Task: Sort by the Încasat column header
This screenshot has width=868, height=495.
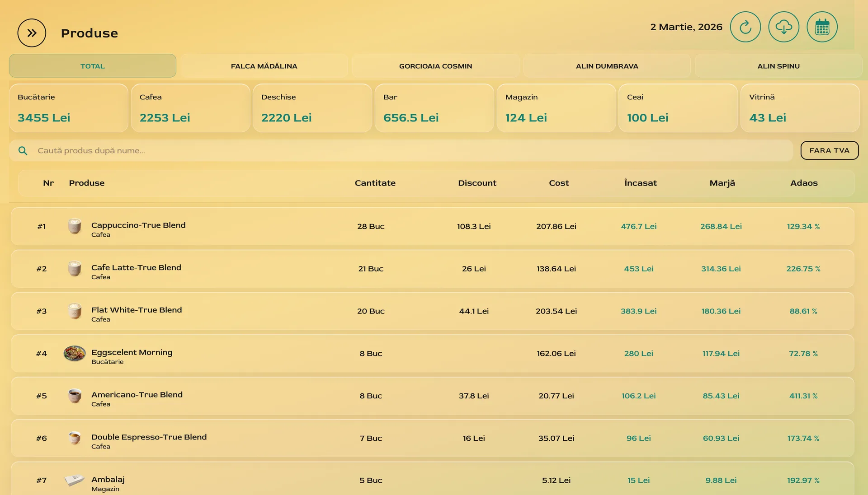Action: click(640, 183)
